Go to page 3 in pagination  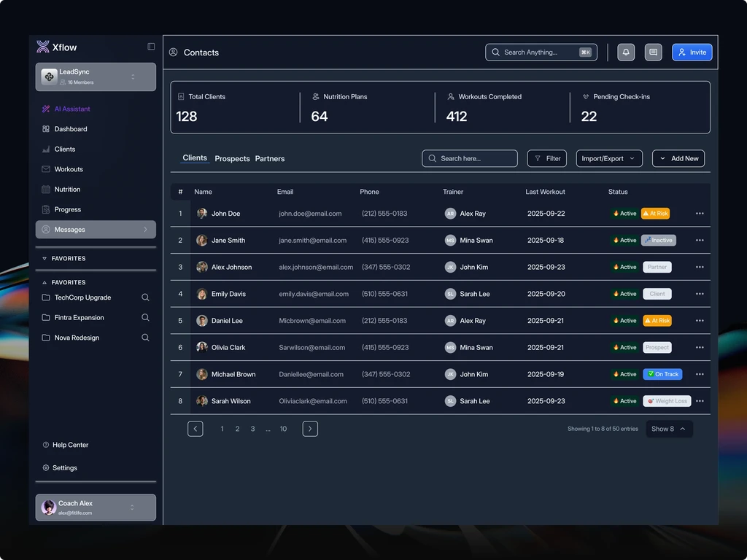[x=252, y=429]
